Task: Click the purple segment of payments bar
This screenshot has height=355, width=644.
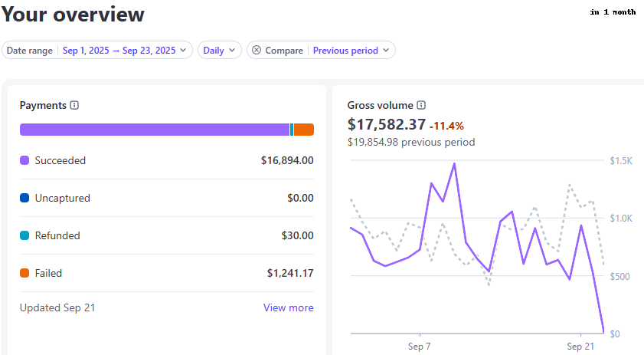Action: [x=153, y=130]
